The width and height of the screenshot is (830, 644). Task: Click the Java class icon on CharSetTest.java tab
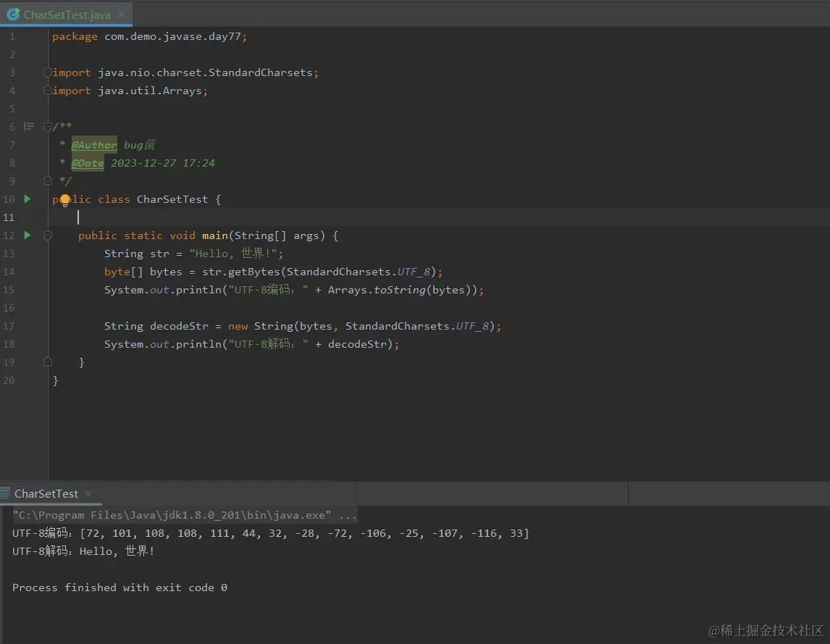13,14
